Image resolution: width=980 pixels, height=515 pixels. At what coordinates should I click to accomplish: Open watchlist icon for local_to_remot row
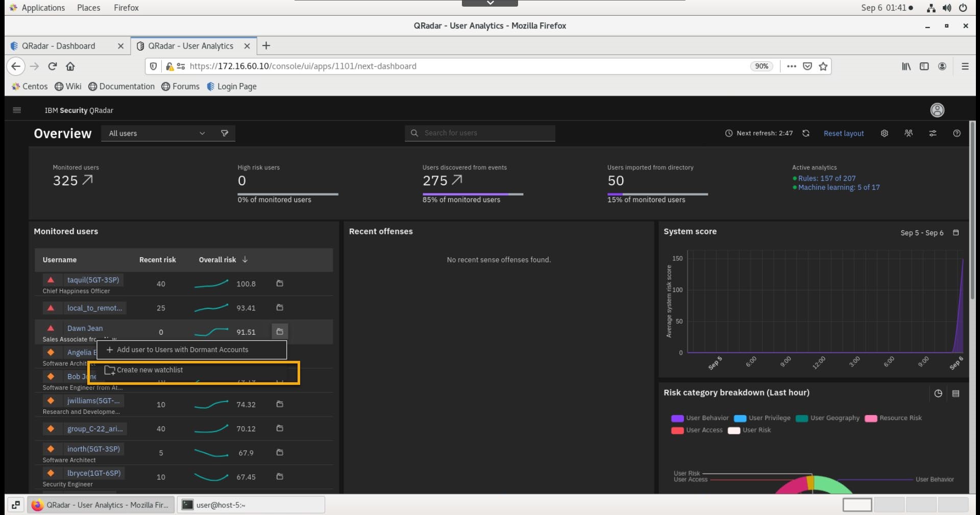coord(280,308)
